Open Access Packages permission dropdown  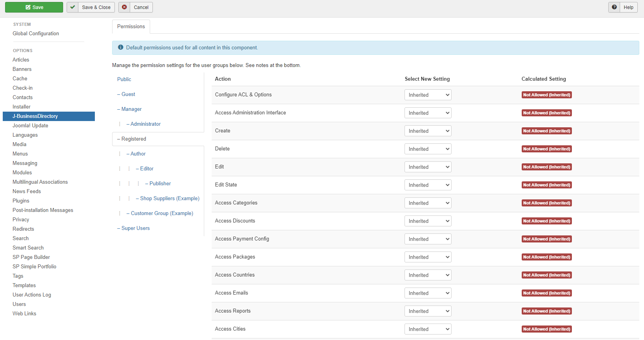pyautogui.click(x=428, y=257)
